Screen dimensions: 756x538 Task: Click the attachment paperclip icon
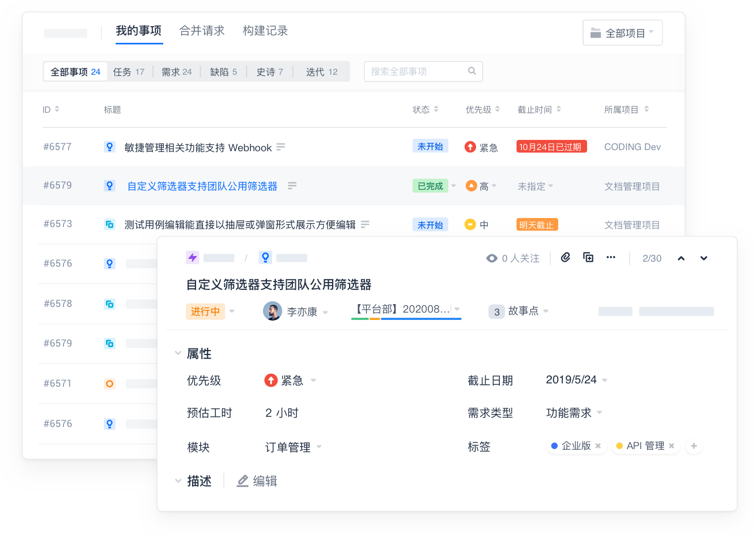565,258
